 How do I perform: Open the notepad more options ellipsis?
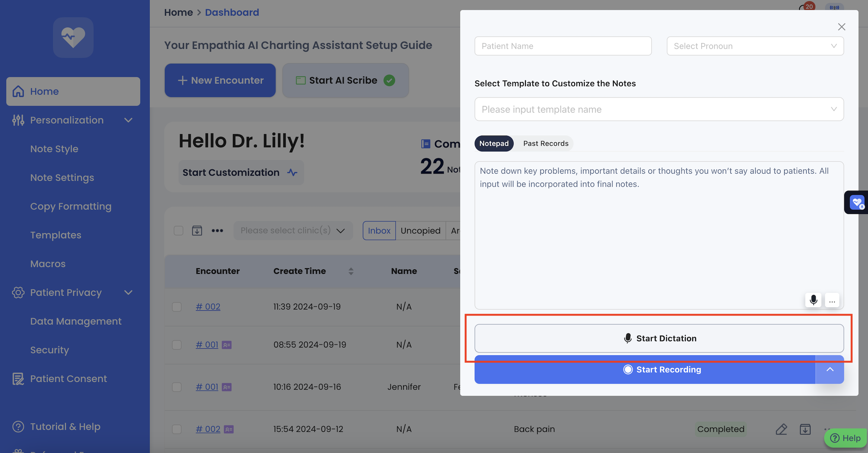coord(832,300)
